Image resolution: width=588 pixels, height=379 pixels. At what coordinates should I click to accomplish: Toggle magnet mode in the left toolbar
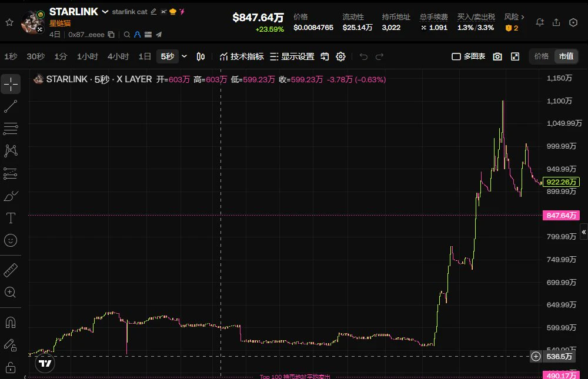click(x=11, y=323)
